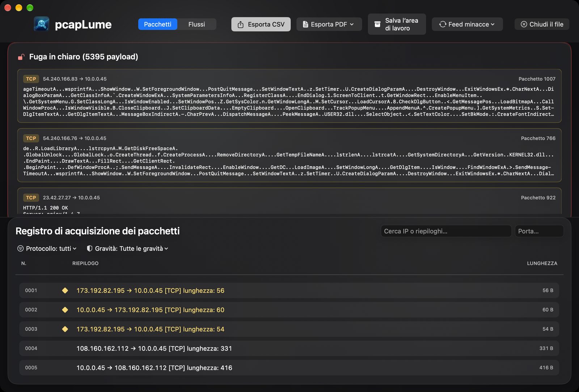Select packet row 10.0.0.45 → 108.160.162.112 lunghezza: 416
Viewport: 579px width, 392px height.
pos(289,368)
